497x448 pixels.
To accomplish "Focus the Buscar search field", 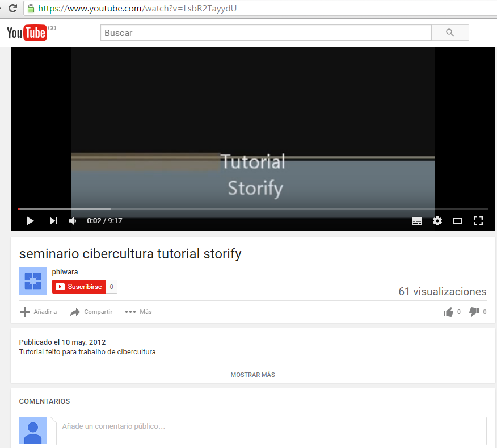I will (266, 33).
